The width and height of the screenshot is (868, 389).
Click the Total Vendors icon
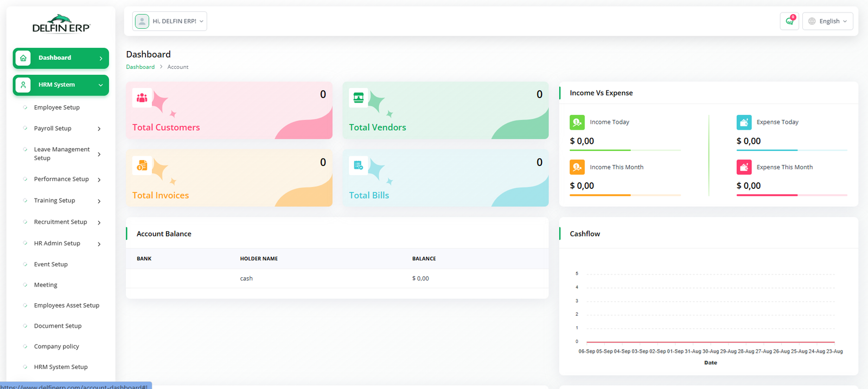(x=359, y=98)
